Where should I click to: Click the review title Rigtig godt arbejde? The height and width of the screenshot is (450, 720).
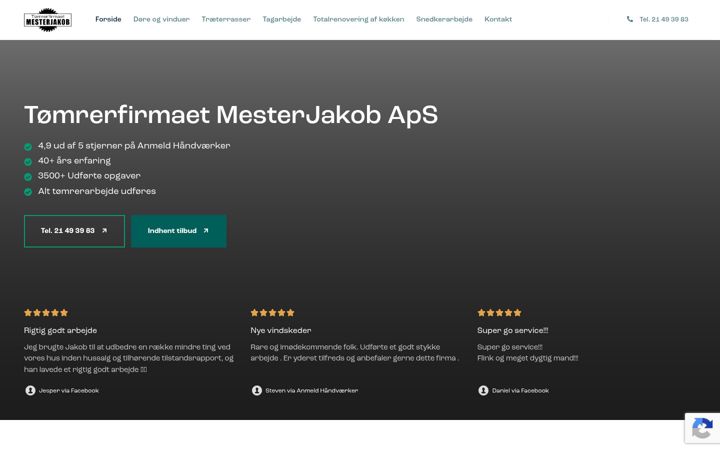[x=60, y=331]
